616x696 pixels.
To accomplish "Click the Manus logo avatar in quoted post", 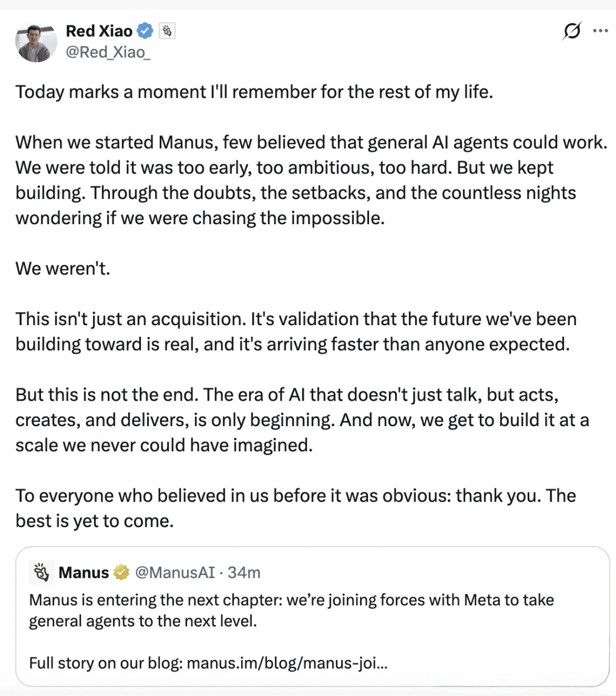I will click(x=41, y=572).
